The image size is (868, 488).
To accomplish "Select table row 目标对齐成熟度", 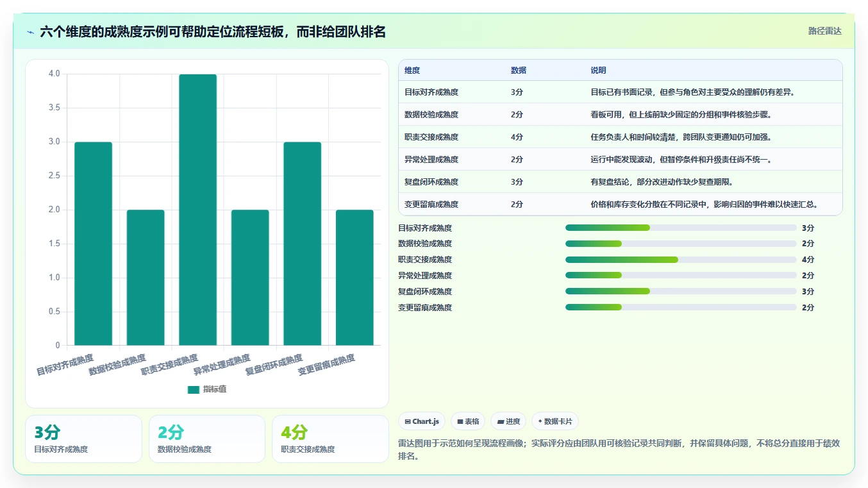I will pyautogui.click(x=620, y=92).
